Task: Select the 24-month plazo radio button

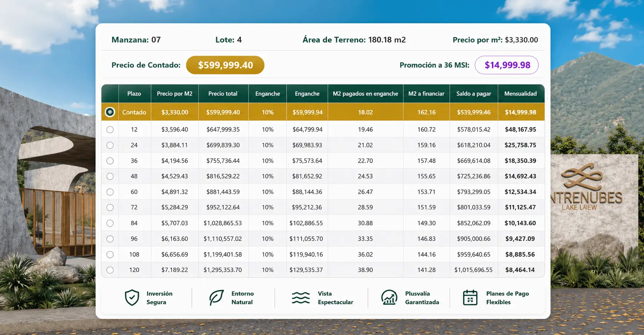Action: [110, 145]
